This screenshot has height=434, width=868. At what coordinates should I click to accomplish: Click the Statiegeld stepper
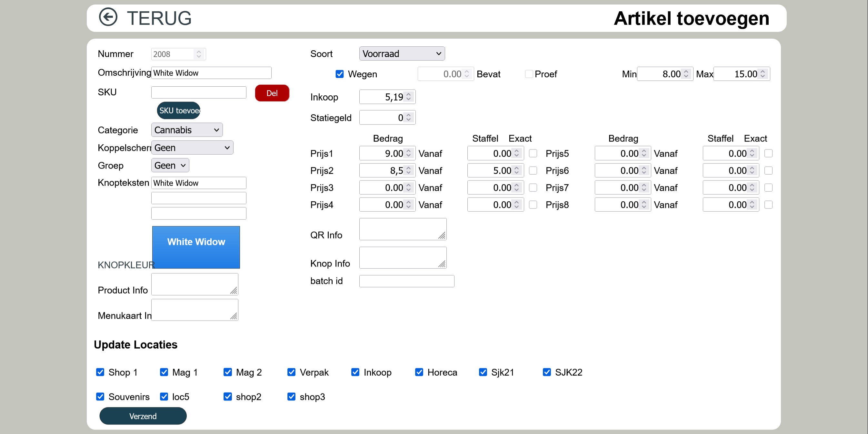pos(408,118)
